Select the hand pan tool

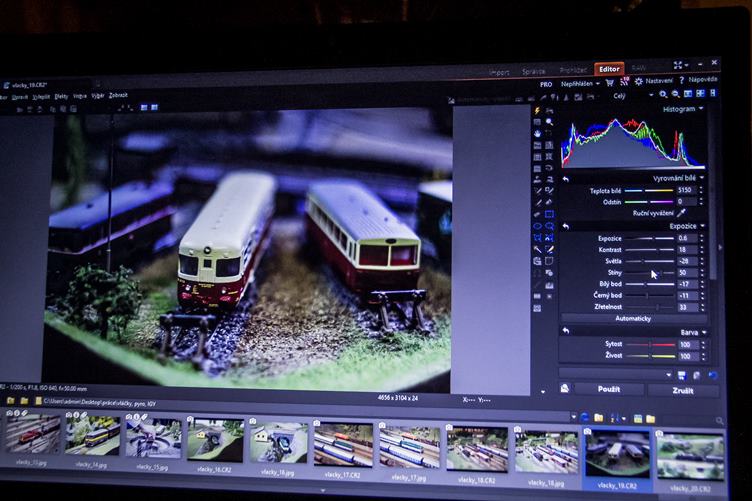click(537, 133)
